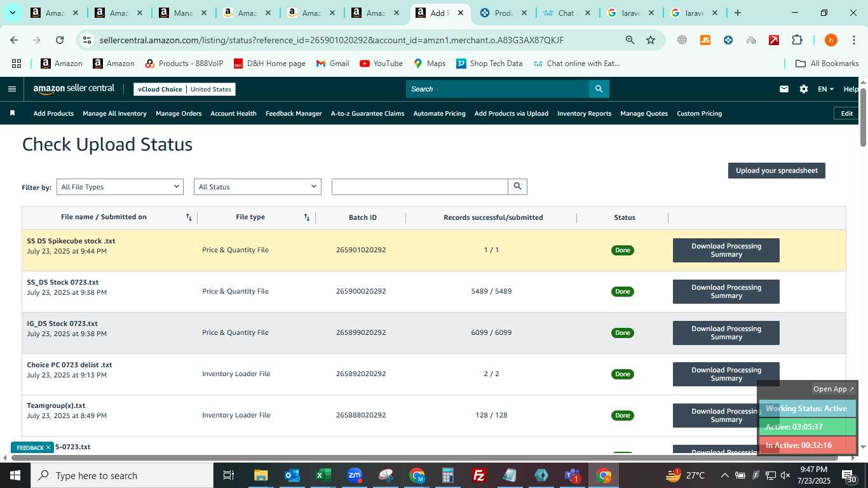Click the filter search magnifier button
868x488 pixels.
(x=517, y=187)
